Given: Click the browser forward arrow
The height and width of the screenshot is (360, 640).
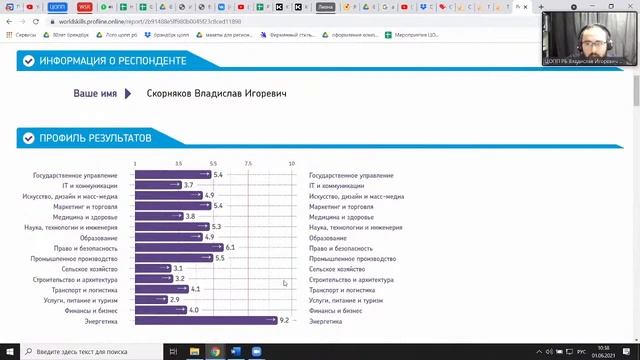Looking at the screenshot, I should pos(22,22).
